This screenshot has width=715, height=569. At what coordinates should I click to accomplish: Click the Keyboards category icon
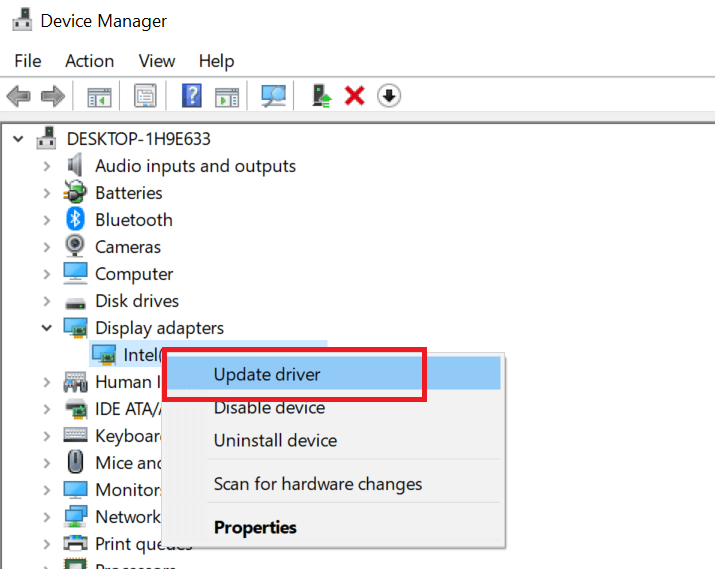75,435
